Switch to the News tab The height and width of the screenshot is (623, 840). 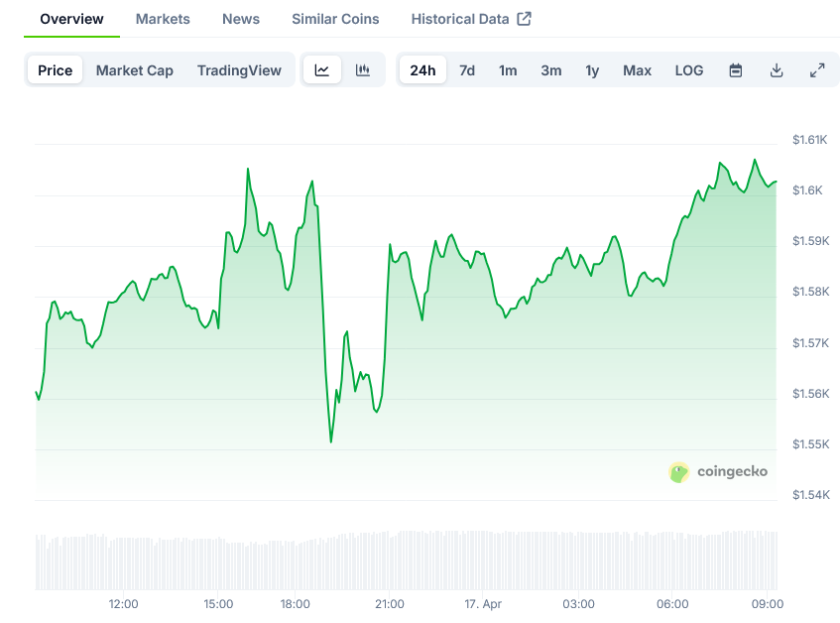[x=240, y=18]
